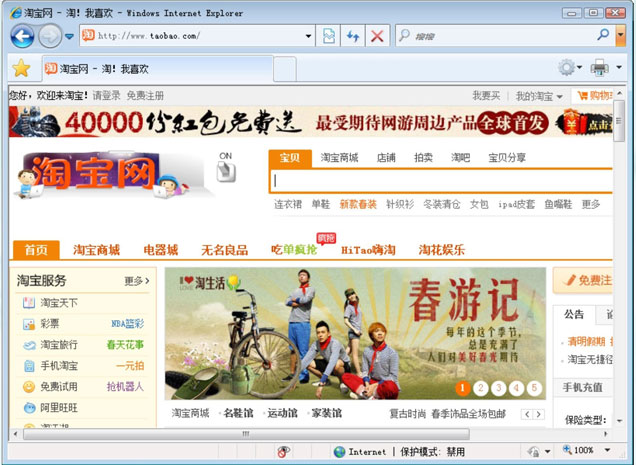636x465 pixels.
Task: Click the compatibility view page icon
Action: point(329,36)
